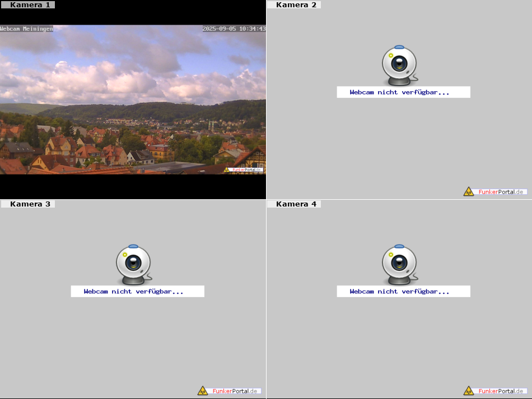Click the webcam icon in Kamera 3
This screenshot has width=532, height=399.
coord(134,265)
